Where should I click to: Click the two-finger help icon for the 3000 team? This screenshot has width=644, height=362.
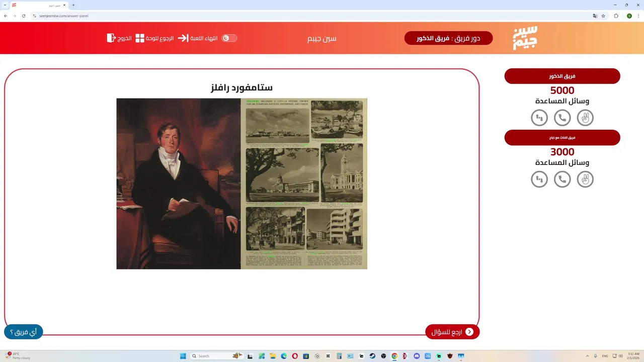[585, 179]
